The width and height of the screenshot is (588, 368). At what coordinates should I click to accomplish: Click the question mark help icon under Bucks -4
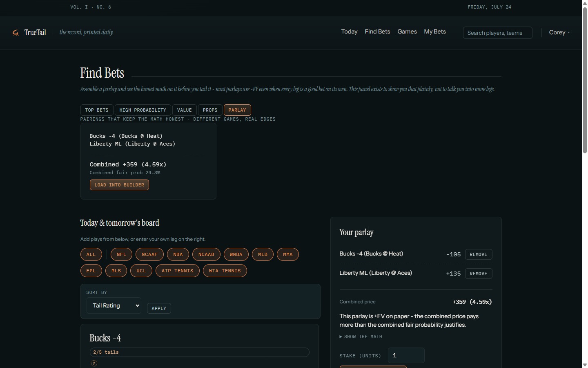click(x=94, y=363)
